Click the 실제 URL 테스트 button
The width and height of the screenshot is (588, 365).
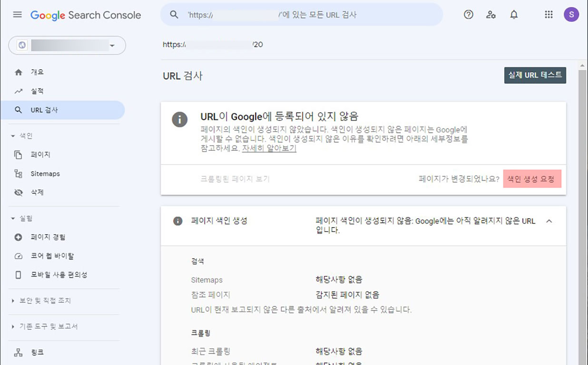tap(535, 75)
